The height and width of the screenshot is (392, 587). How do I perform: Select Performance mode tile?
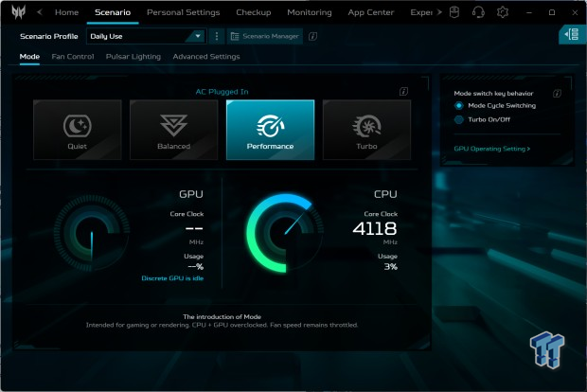270,130
